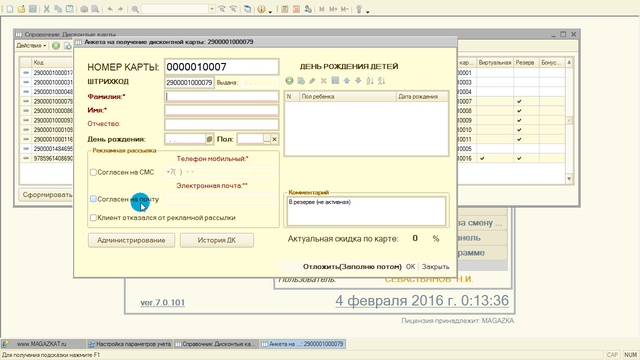The width and height of the screenshot is (640, 360).
Task: Click the НОМЕР КАРТЫ input field
Action: [222, 67]
